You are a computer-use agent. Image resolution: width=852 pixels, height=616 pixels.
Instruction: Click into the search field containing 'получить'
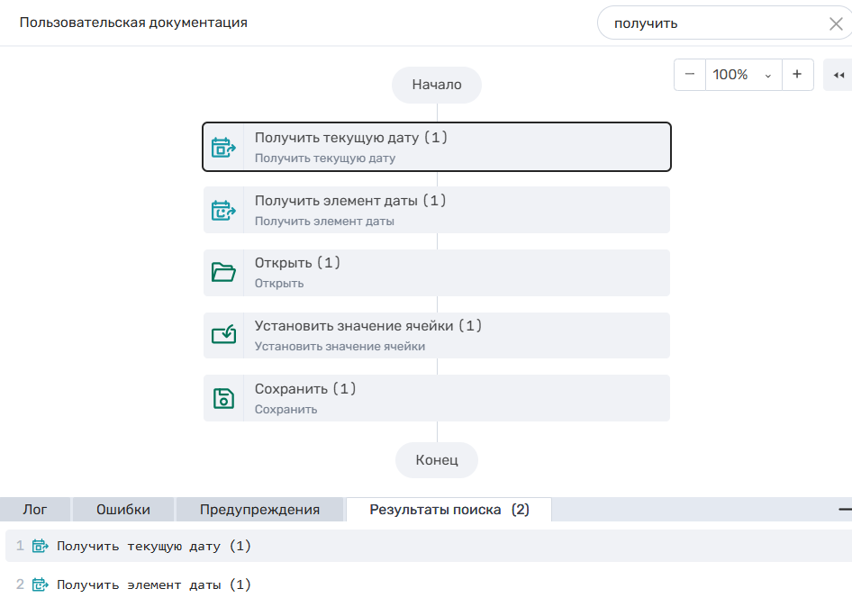pos(712,23)
